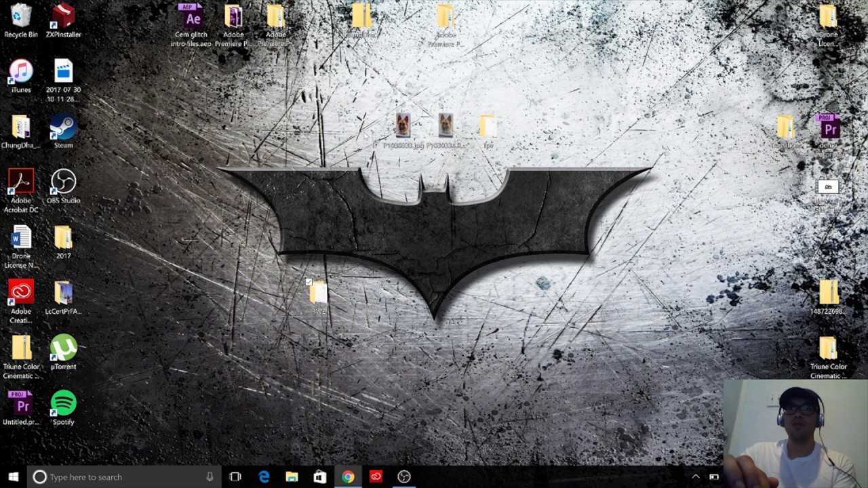Open Creative Cloud from the taskbar
The image size is (868, 488).
376,477
